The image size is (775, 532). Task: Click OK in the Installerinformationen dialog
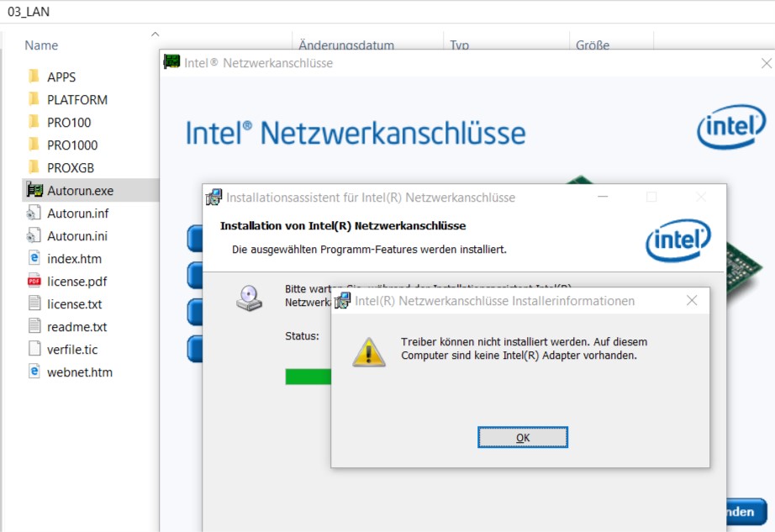click(x=523, y=437)
